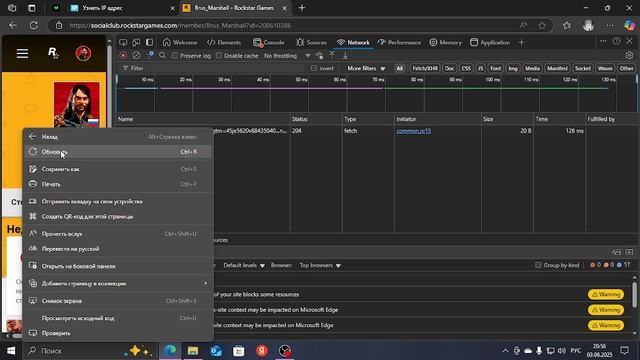Sort by Status column header
The image size is (640, 360).
point(316,119)
